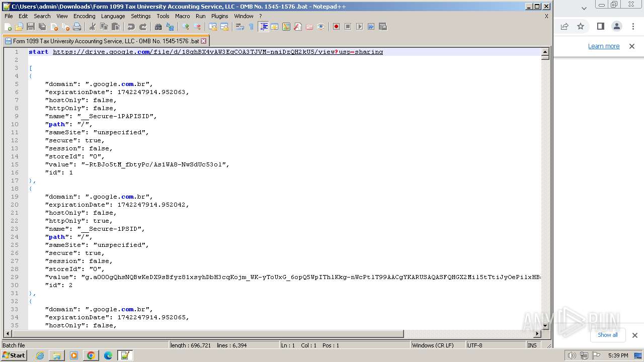Start macro recording with the red button
The width and height of the screenshot is (644, 362).
336,27
